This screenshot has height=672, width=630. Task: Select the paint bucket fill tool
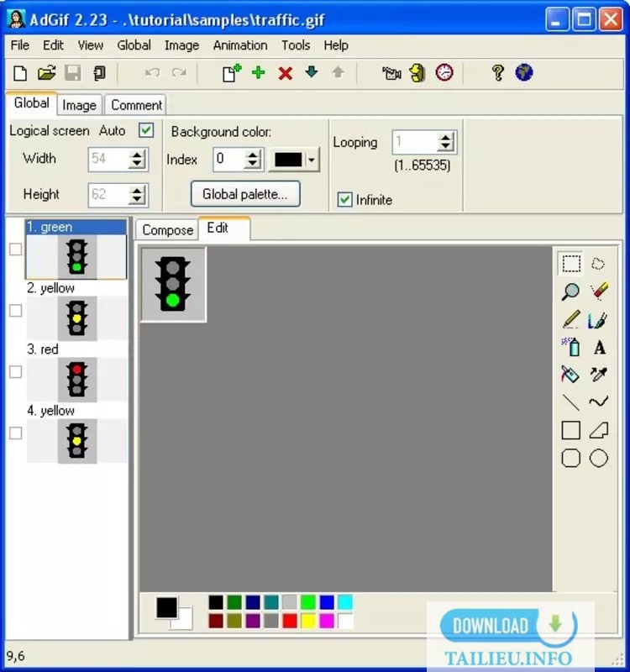570,374
